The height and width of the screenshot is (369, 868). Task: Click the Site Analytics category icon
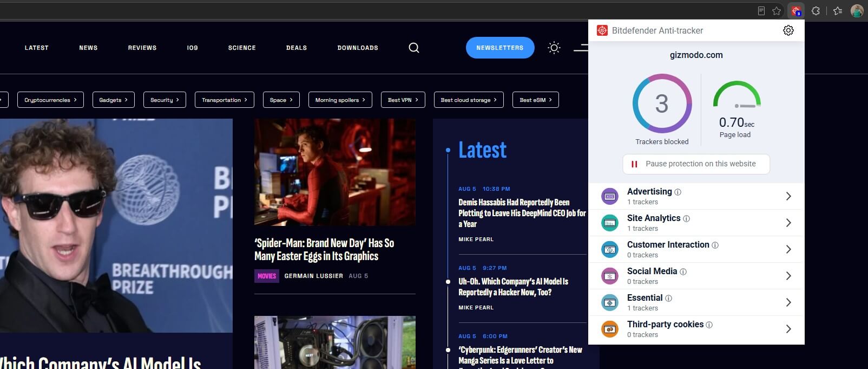610,223
